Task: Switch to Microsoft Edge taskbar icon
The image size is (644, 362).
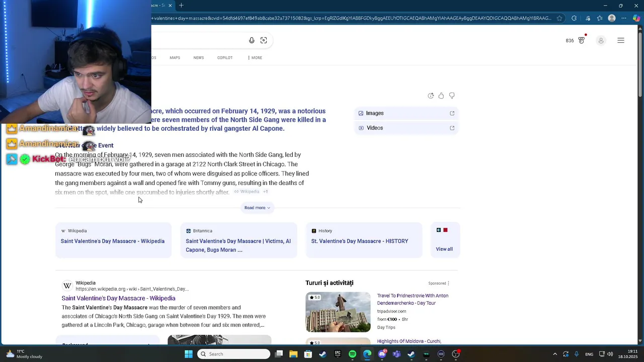Action: click(367, 354)
